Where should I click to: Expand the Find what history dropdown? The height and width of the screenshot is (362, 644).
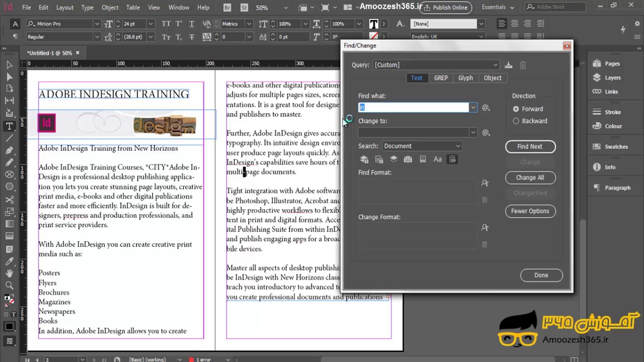[x=473, y=108]
